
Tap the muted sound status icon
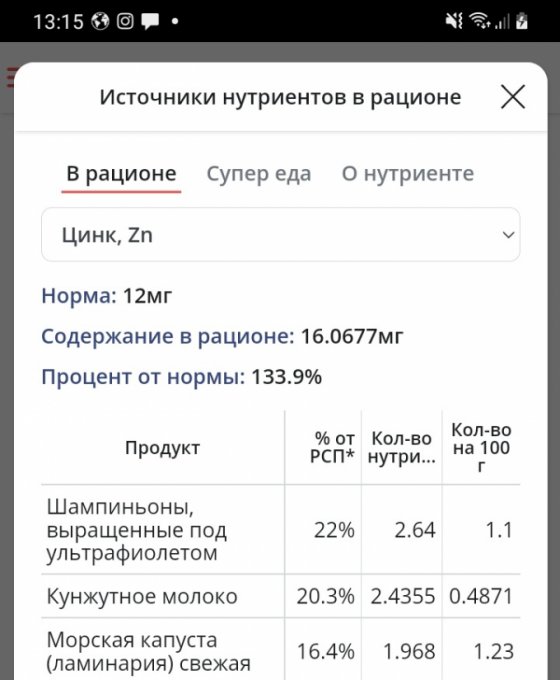pos(454,21)
